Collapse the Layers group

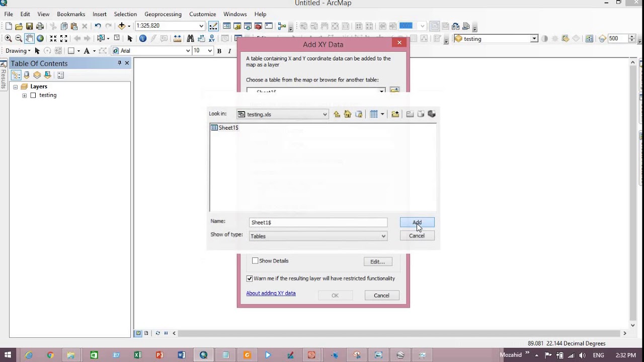[x=15, y=87]
